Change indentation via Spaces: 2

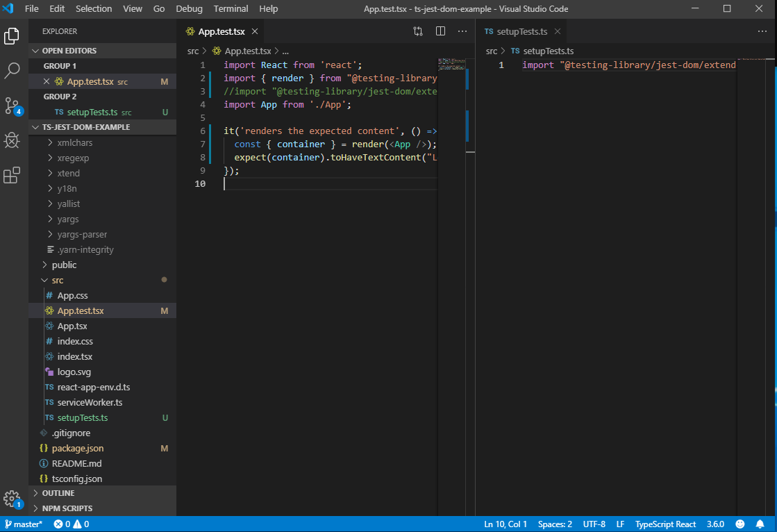(555, 524)
